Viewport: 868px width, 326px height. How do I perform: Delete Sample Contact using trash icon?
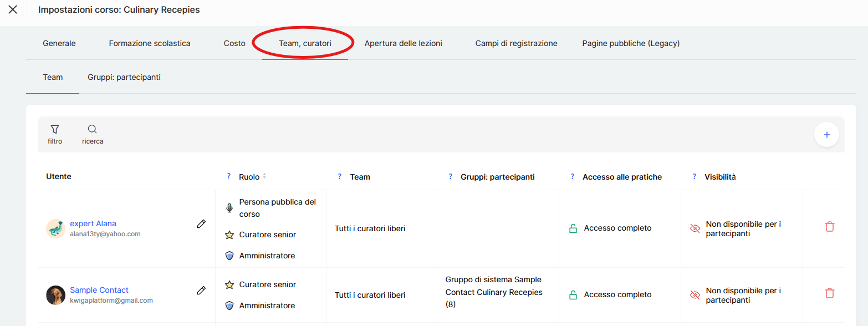829,293
